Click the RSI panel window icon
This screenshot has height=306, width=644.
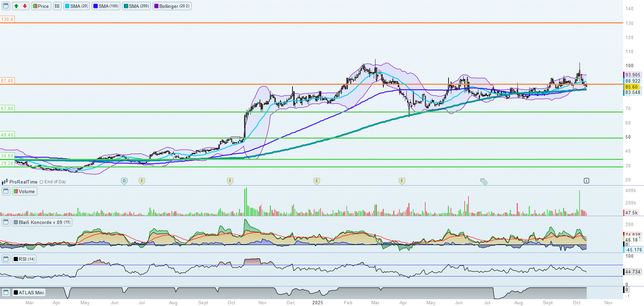coord(6,259)
